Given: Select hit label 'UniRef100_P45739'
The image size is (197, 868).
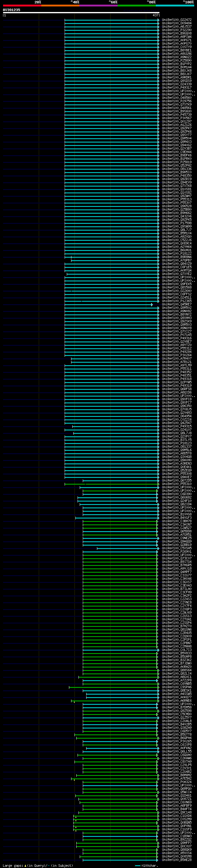Looking at the screenshot, I should point(177,115).
